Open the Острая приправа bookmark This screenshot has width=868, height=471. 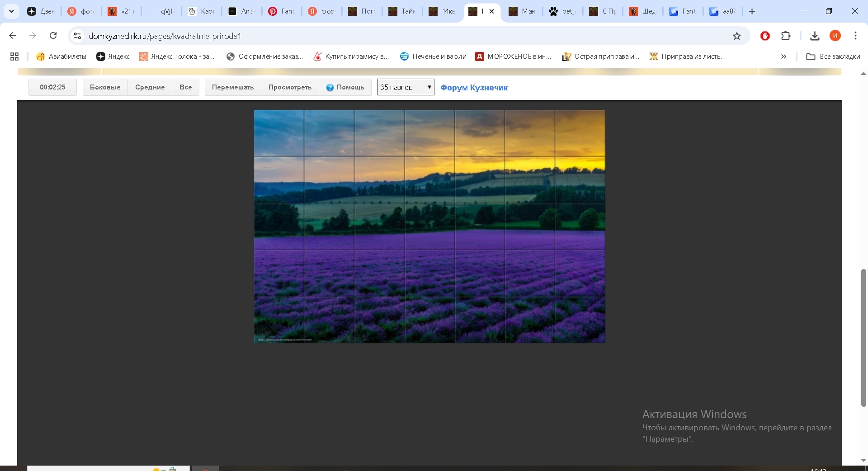[601, 57]
